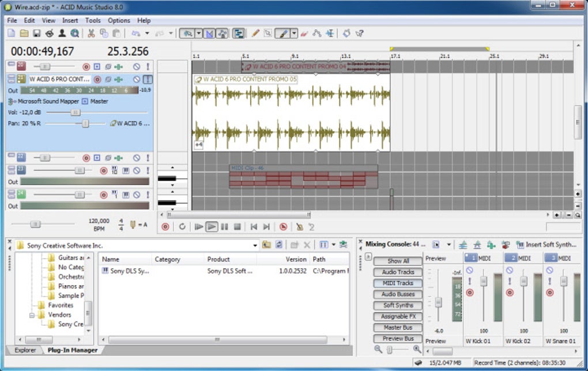Image resolution: width=588 pixels, height=371 pixels.
Task: Pause playback in the transport bar
Action: coord(224,227)
